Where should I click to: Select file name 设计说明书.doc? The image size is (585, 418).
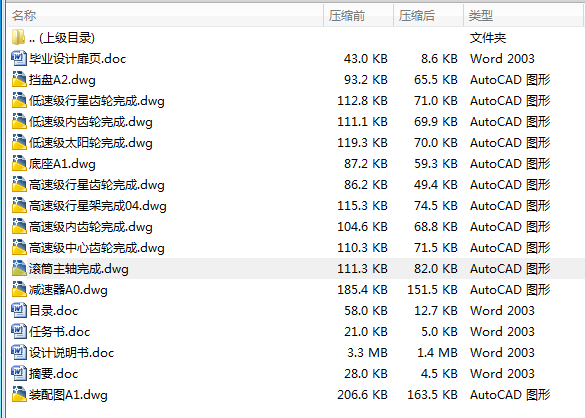tap(72, 353)
